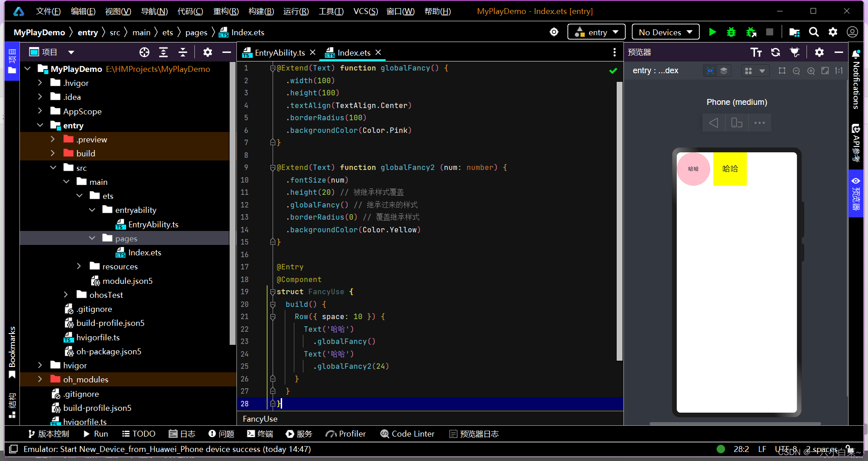Open previewer settings gear icon
Viewport: 868px width, 461px height.
coord(819,52)
